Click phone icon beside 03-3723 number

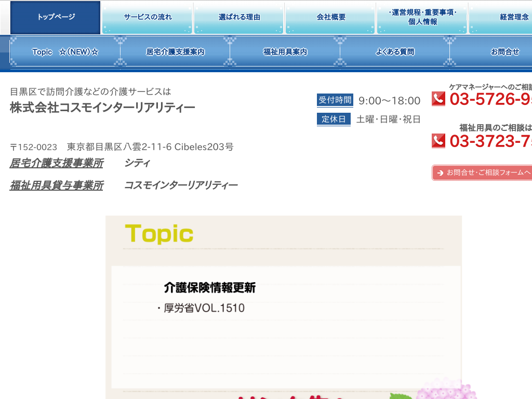coord(438,141)
